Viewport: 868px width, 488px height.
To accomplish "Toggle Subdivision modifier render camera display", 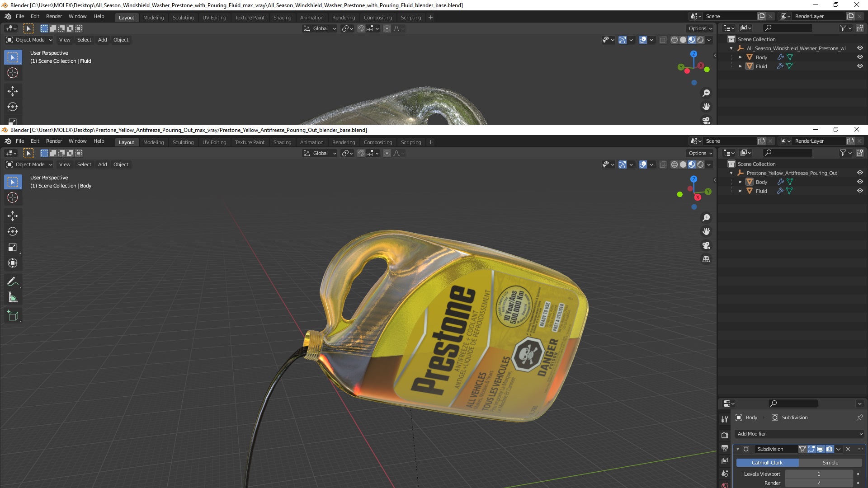I will click(830, 449).
